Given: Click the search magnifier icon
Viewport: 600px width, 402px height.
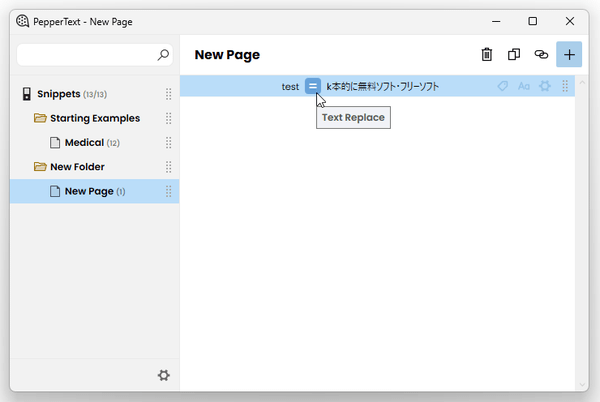Looking at the screenshot, I should 163,55.
